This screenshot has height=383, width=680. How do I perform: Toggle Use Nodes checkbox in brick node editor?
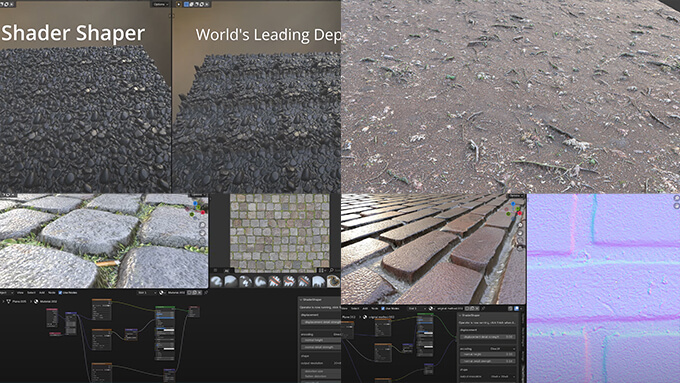tap(382, 308)
